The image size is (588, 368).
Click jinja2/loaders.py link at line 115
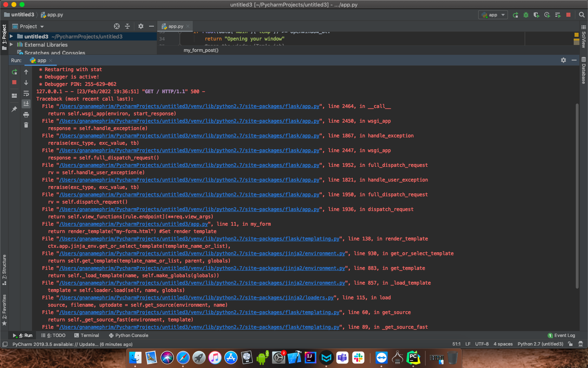[197, 298]
